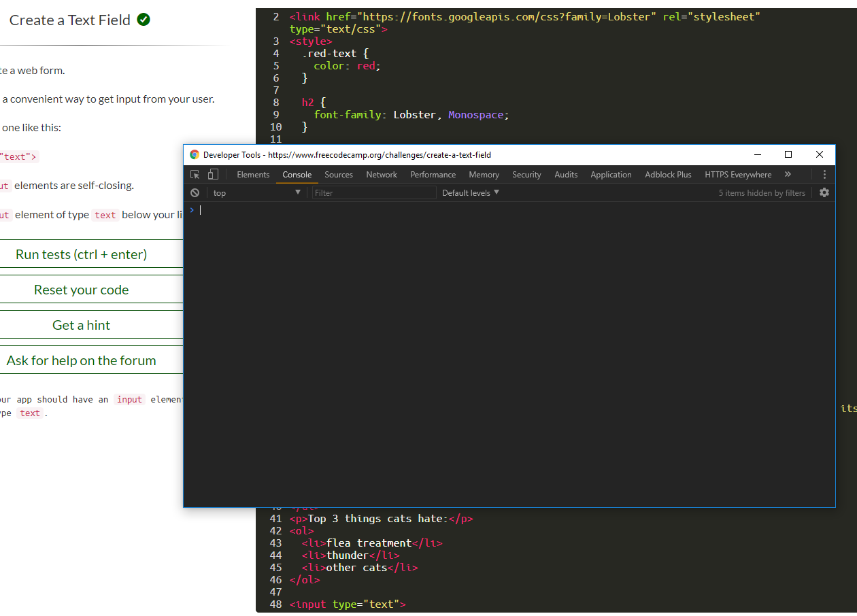The height and width of the screenshot is (616, 857).
Task: Show hidden panels via the chevron
Action: pos(788,175)
